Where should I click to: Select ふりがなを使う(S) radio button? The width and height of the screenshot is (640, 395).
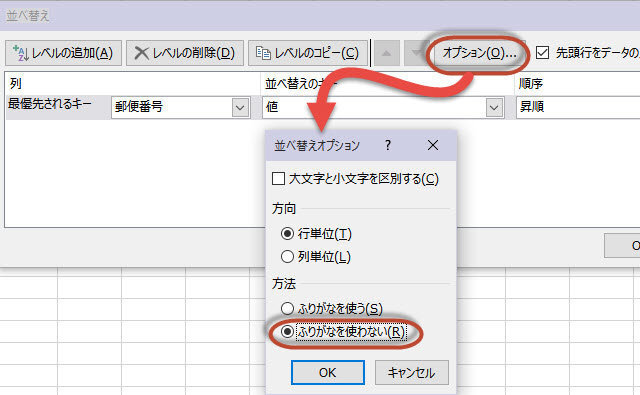click(287, 308)
